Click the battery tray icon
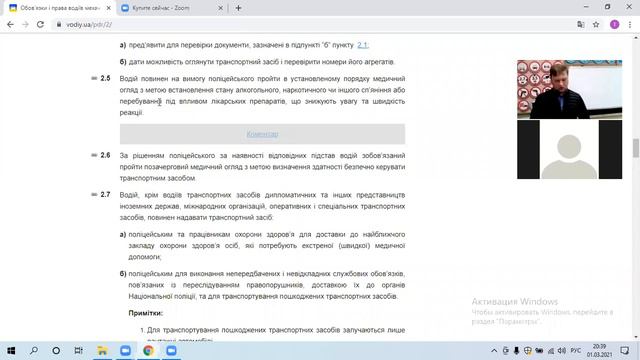The height and width of the screenshot is (360, 640). point(539,351)
